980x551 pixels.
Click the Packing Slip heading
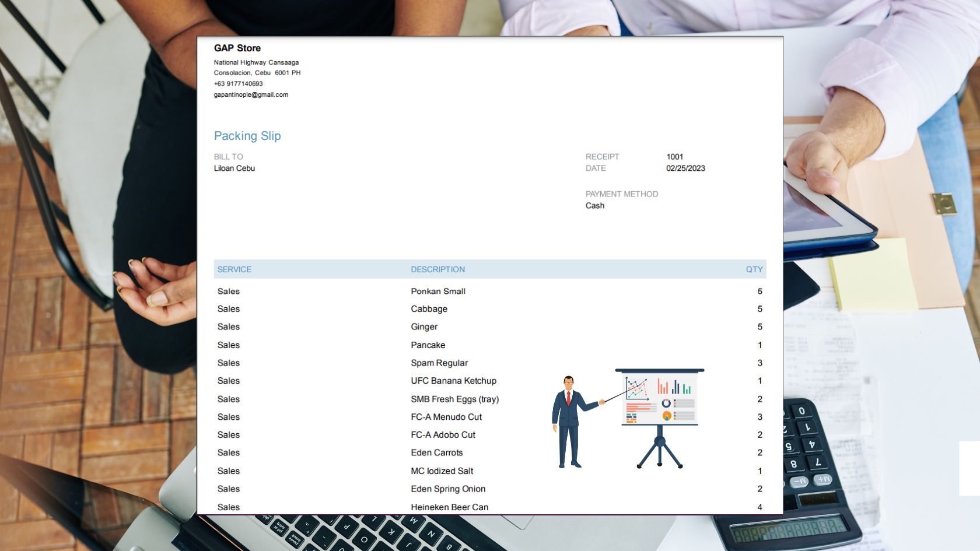[247, 136]
